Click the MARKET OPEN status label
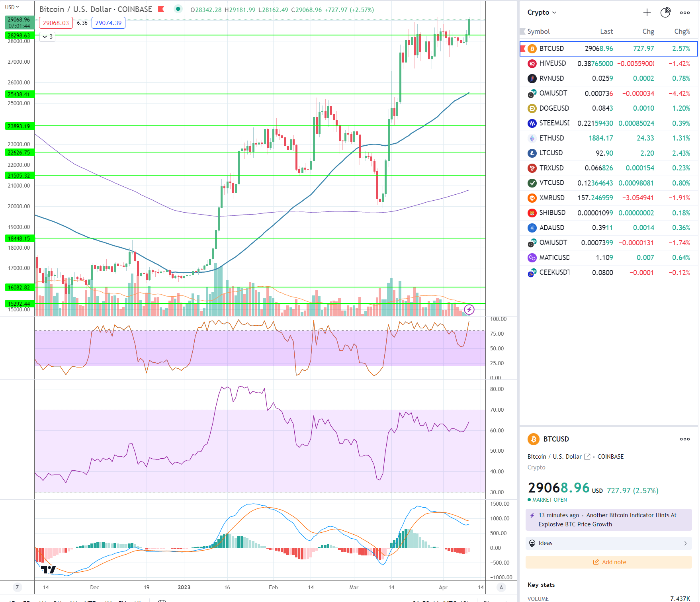This screenshot has height=602, width=700. pyautogui.click(x=549, y=500)
